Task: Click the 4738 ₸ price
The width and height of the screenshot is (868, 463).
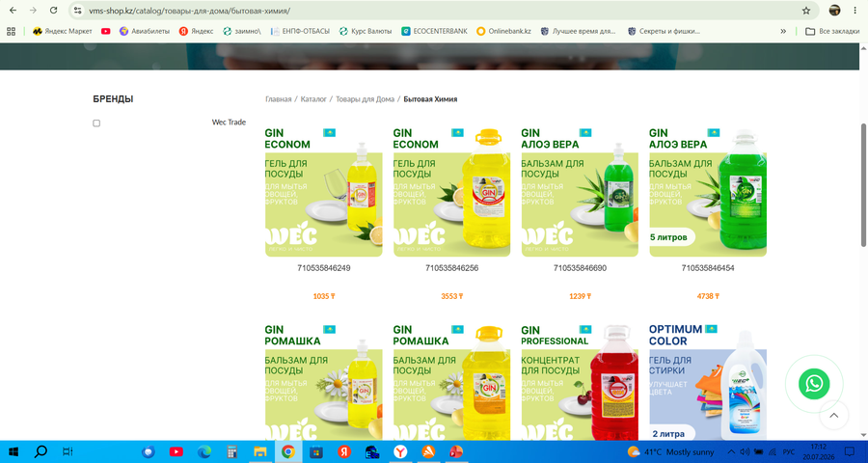Action: click(708, 296)
